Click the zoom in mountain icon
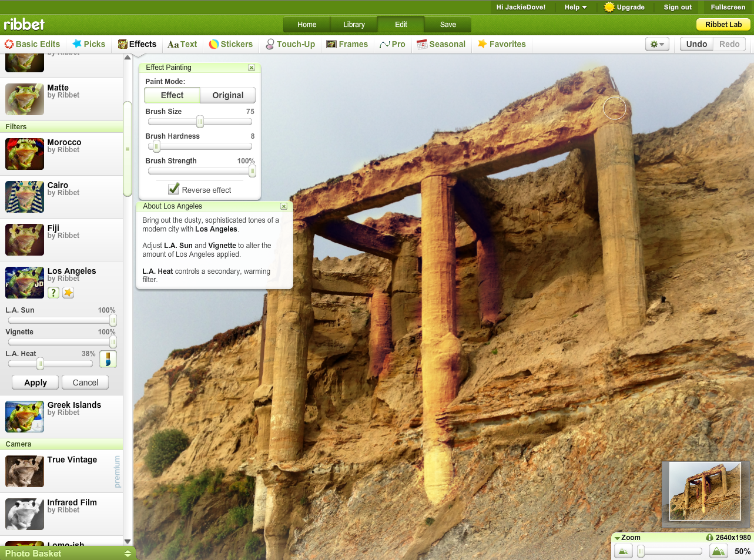 point(718,551)
